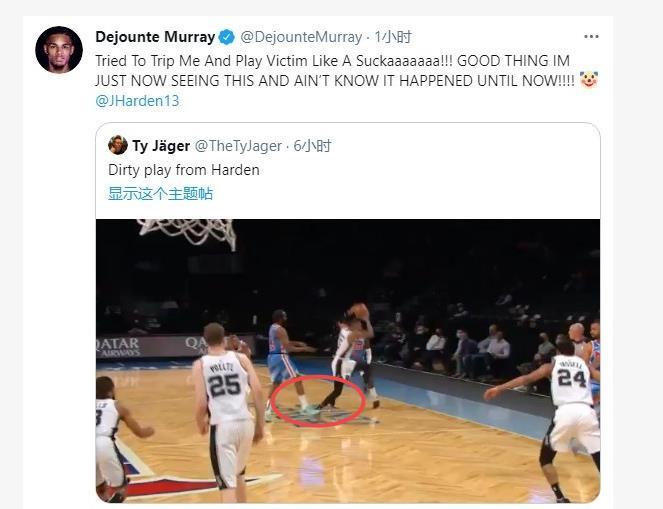
Task: Click the 显示这个主题帖 show thread link
Action: [160, 194]
